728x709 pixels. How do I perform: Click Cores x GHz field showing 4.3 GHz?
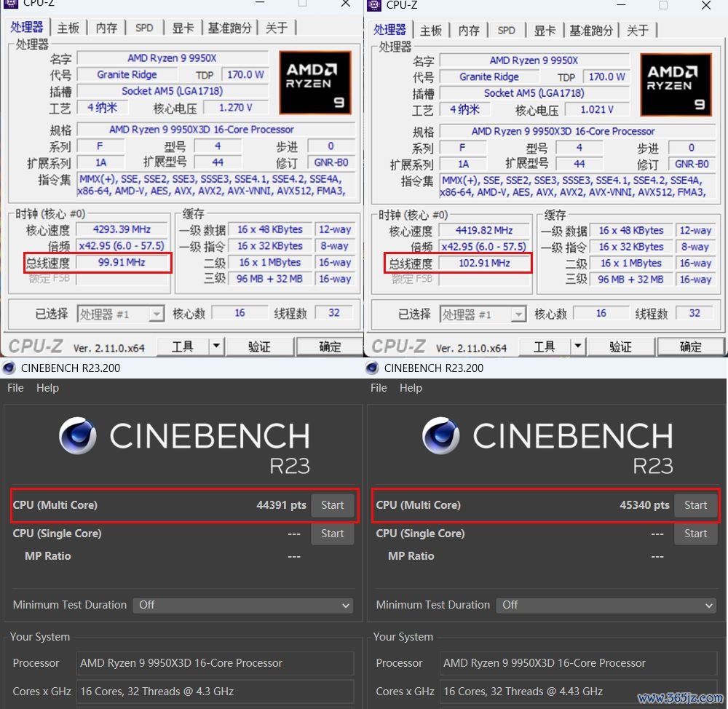pyautogui.click(x=215, y=692)
